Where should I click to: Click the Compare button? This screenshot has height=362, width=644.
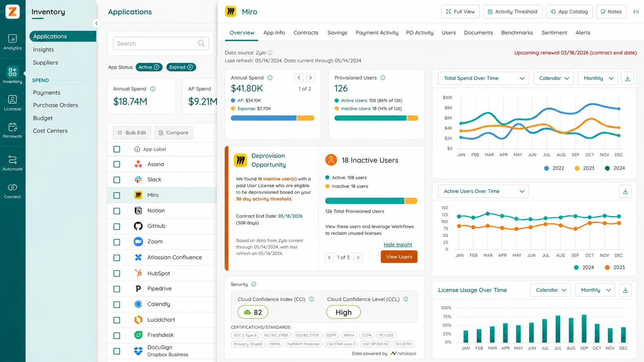coord(173,133)
